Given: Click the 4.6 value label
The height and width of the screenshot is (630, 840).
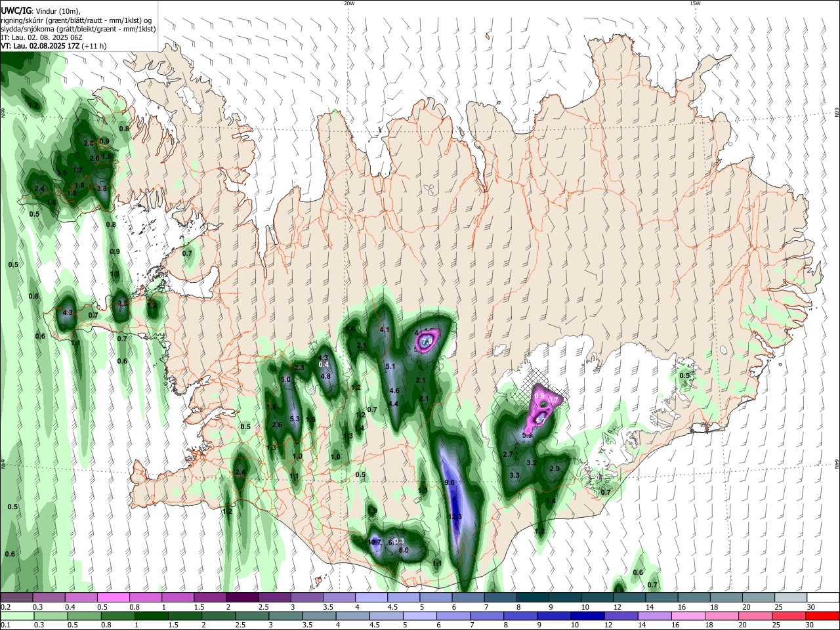Looking at the screenshot, I should [394, 390].
